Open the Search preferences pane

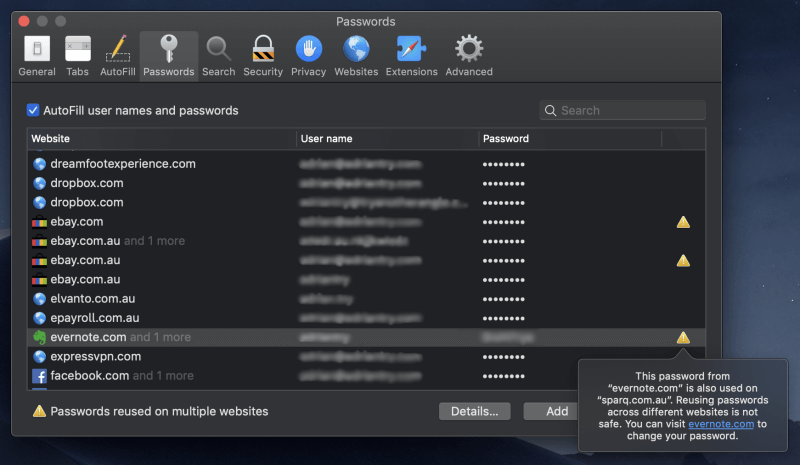click(218, 56)
